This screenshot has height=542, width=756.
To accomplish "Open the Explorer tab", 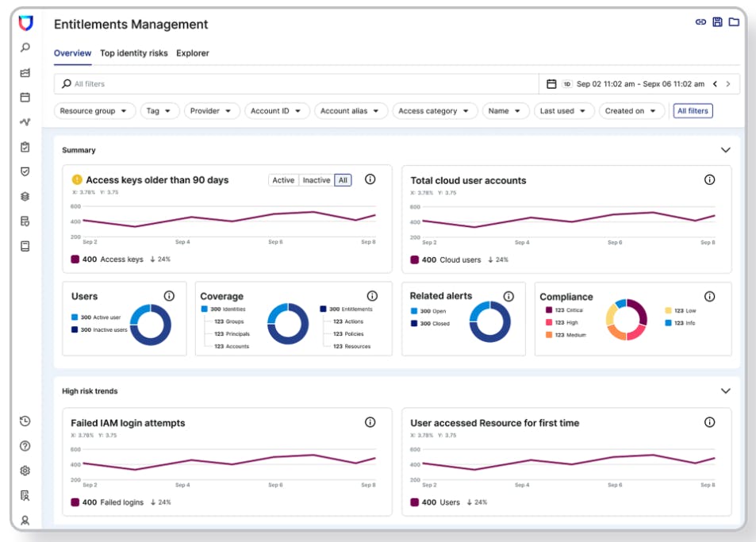I will click(x=193, y=53).
